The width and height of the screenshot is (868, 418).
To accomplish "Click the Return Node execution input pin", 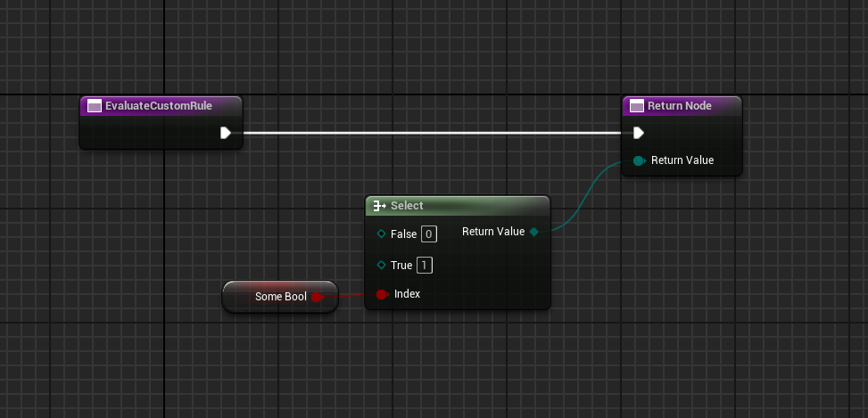I will click(638, 133).
